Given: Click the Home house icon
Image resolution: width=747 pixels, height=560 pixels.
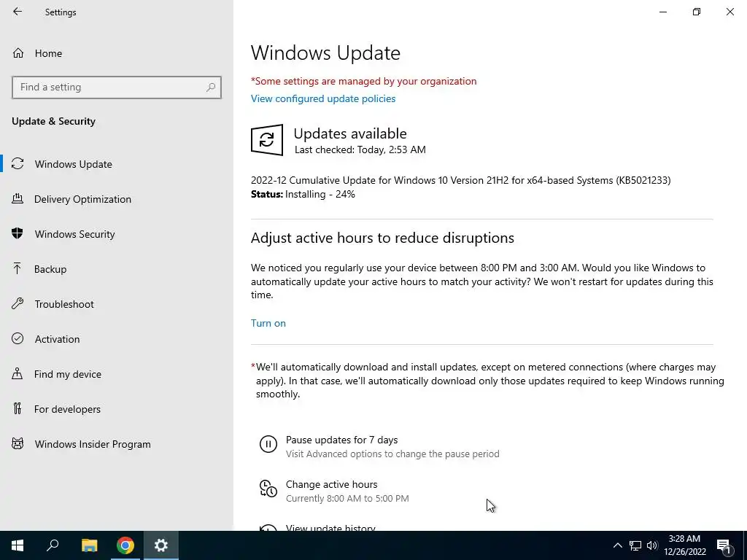Looking at the screenshot, I should point(18,52).
